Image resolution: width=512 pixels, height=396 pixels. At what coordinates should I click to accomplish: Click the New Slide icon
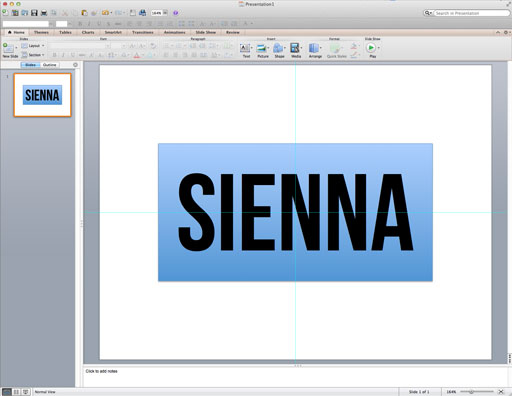pos(8,48)
